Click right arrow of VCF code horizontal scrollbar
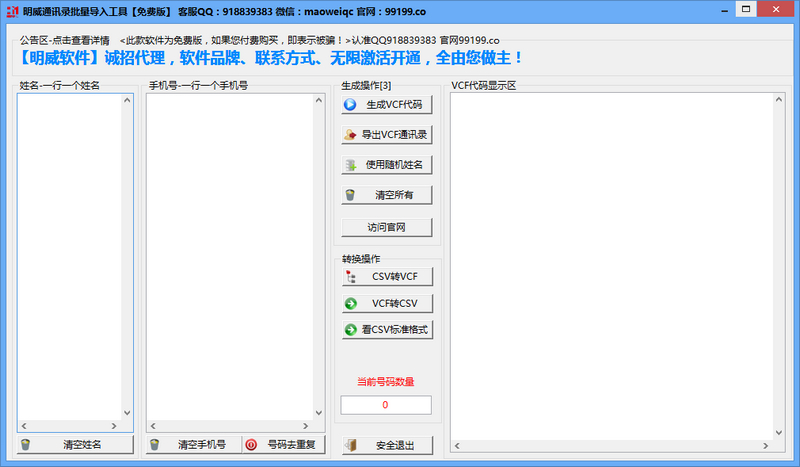This screenshot has width=800, height=467. pos(765,446)
